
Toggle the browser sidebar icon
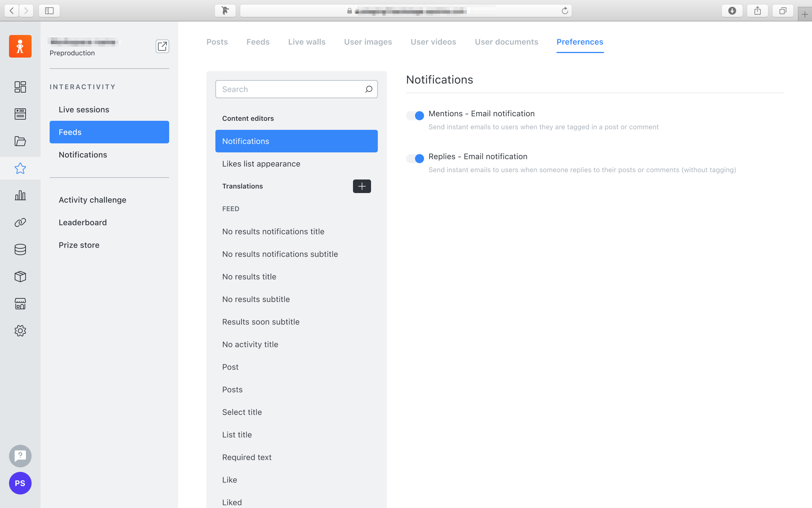[x=49, y=11]
